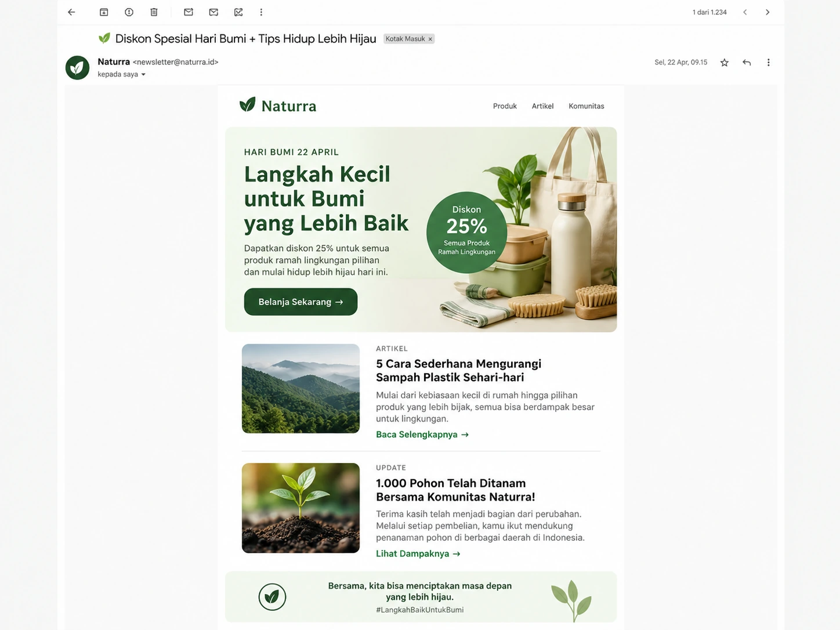840x630 pixels.
Task: Open the Artikel navigation link
Action: click(x=543, y=106)
